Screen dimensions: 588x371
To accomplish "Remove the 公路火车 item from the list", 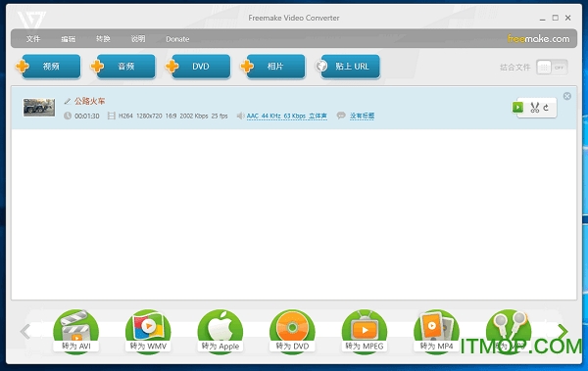I will (x=567, y=96).
